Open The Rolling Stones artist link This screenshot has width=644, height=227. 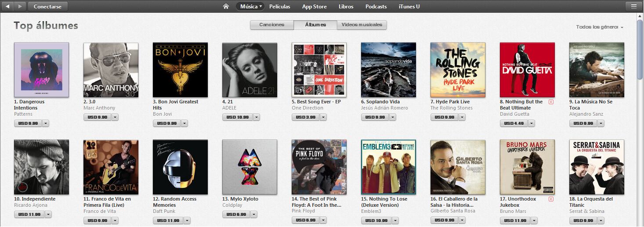click(x=452, y=108)
